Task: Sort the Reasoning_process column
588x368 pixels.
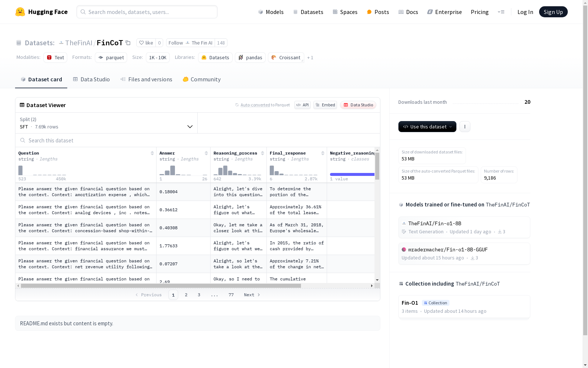Action: click(x=262, y=153)
